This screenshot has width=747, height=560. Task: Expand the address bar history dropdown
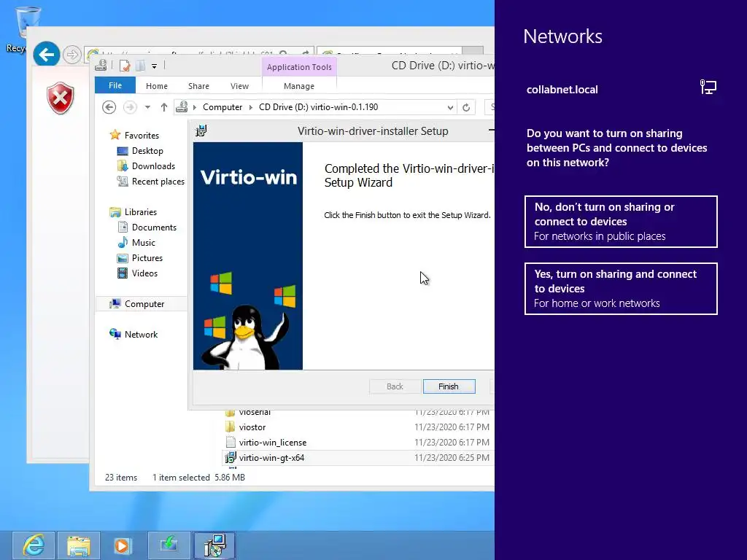point(449,108)
